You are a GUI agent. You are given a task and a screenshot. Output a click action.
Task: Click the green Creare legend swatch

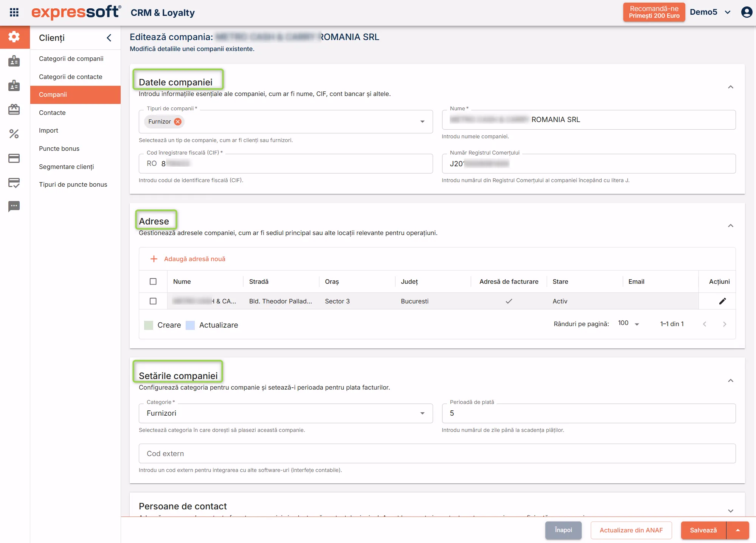[x=149, y=325]
